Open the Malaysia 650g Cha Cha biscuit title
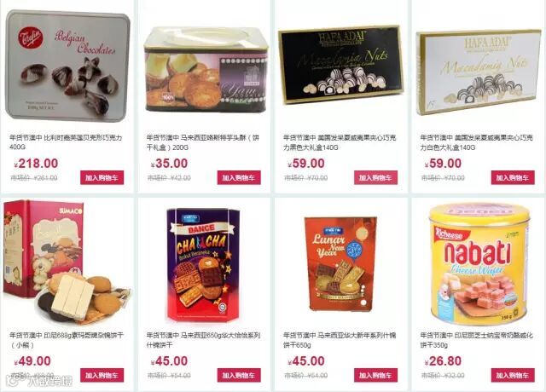The width and height of the screenshot is (546, 392). click(x=203, y=340)
